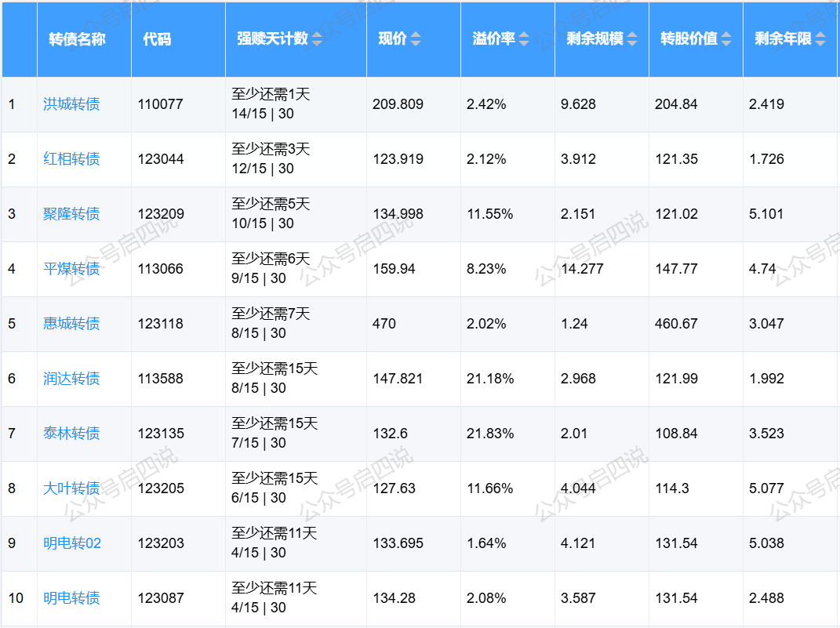Select the 惠城转债 link
The image size is (840, 628).
point(71,324)
